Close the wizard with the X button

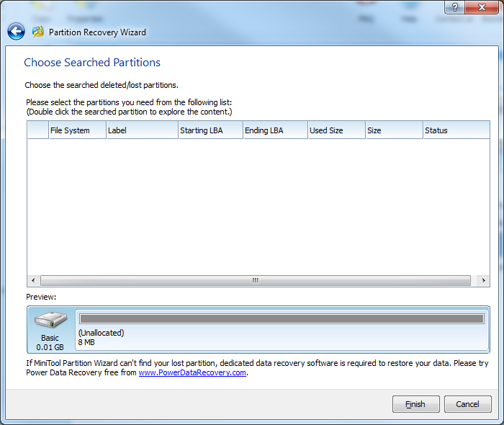tap(482, 7)
